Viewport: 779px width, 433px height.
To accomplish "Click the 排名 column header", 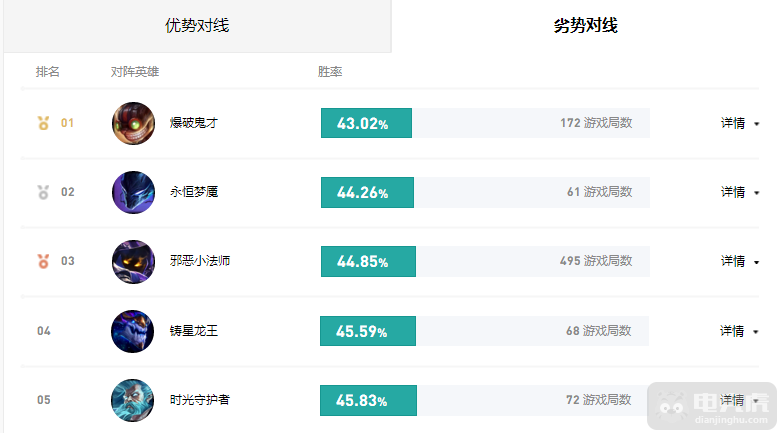I will (x=48, y=72).
